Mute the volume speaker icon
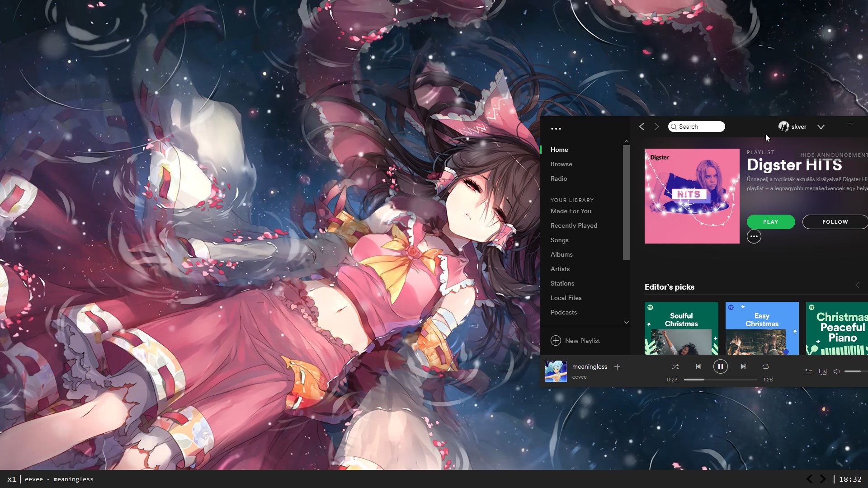This screenshot has height=488, width=868. (x=836, y=371)
